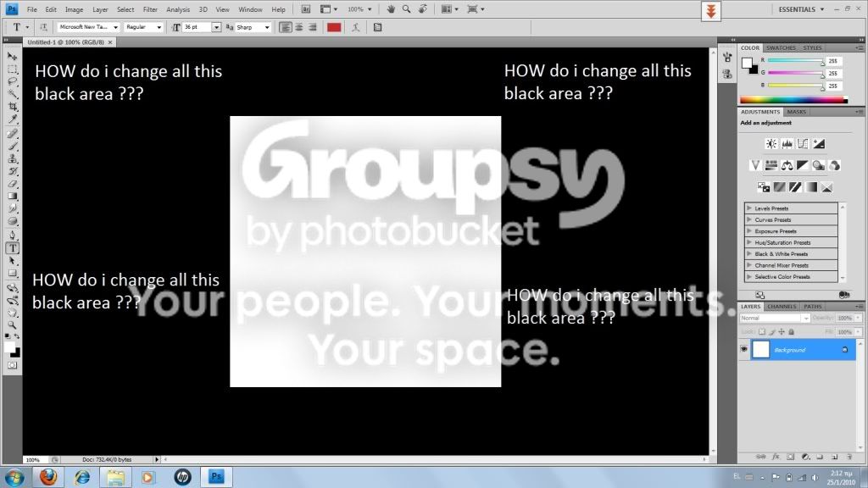Open the Image menu
Screen dimensions: 868x488
(x=74, y=9)
